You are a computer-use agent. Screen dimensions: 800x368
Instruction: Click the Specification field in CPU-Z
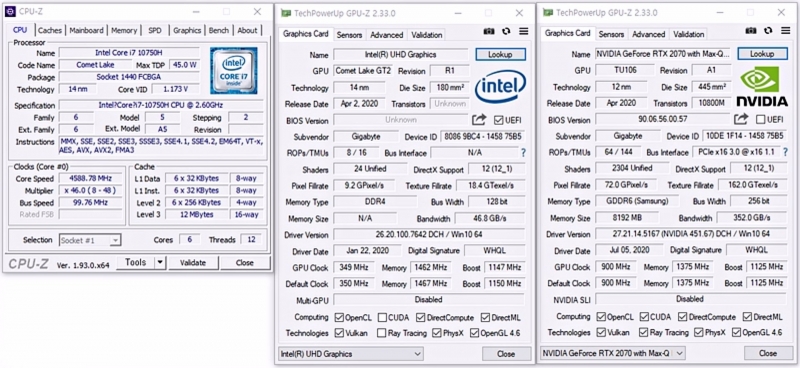click(162, 105)
